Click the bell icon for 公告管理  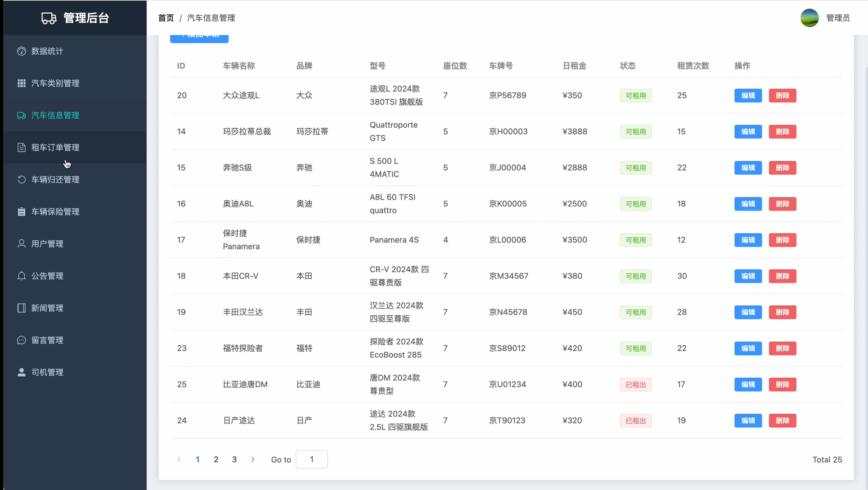click(22, 276)
